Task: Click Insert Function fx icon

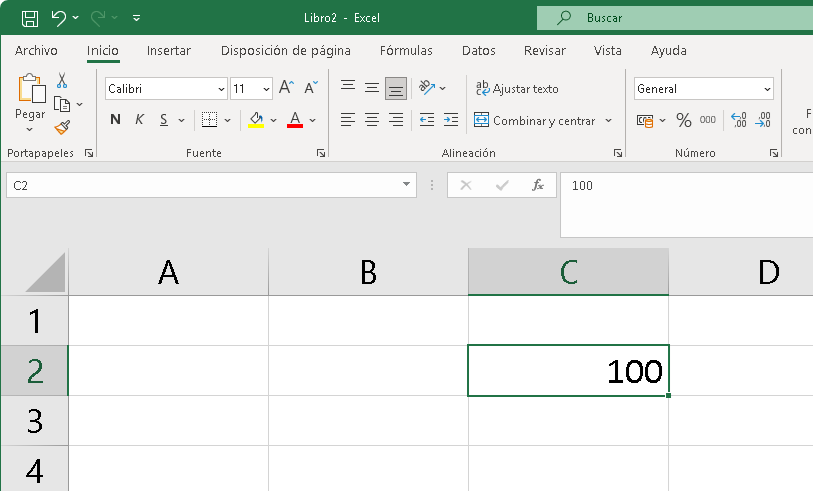Action: pyautogui.click(x=538, y=185)
